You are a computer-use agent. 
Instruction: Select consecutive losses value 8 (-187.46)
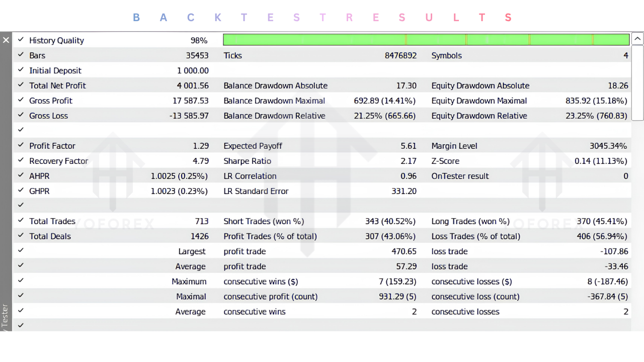pos(608,282)
